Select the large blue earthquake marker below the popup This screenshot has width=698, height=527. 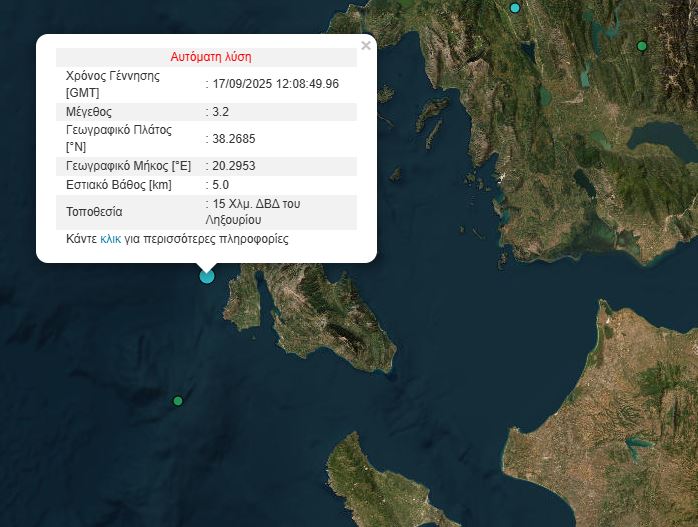click(x=207, y=276)
